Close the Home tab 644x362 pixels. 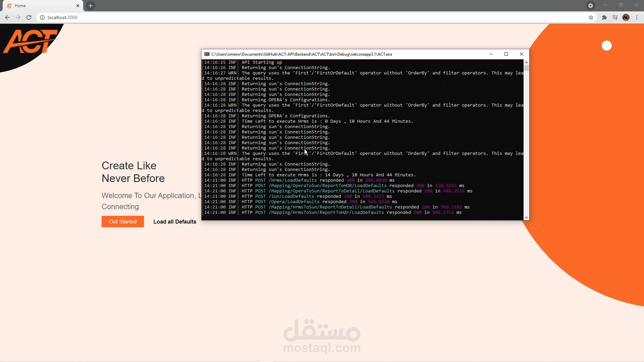pos(78,6)
